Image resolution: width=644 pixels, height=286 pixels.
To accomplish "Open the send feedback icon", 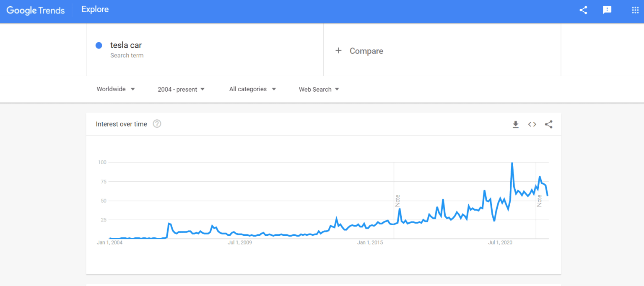I will [x=607, y=10].
